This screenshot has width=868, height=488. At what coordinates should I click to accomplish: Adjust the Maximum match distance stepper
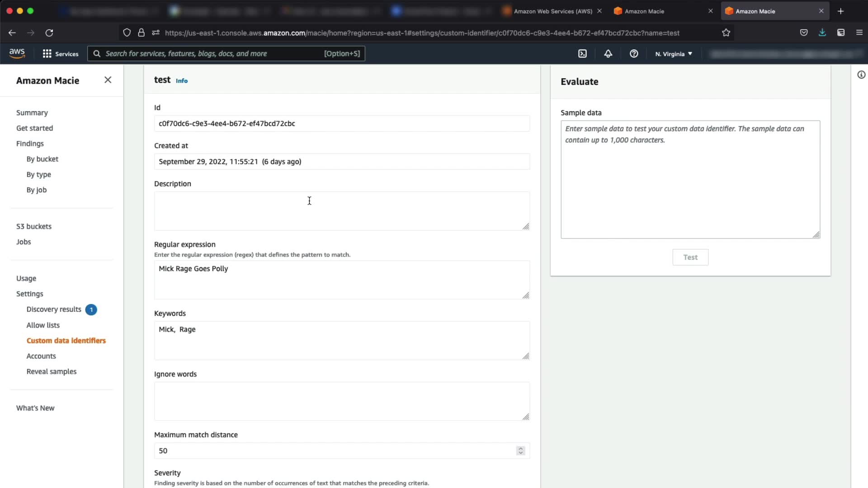521,450
